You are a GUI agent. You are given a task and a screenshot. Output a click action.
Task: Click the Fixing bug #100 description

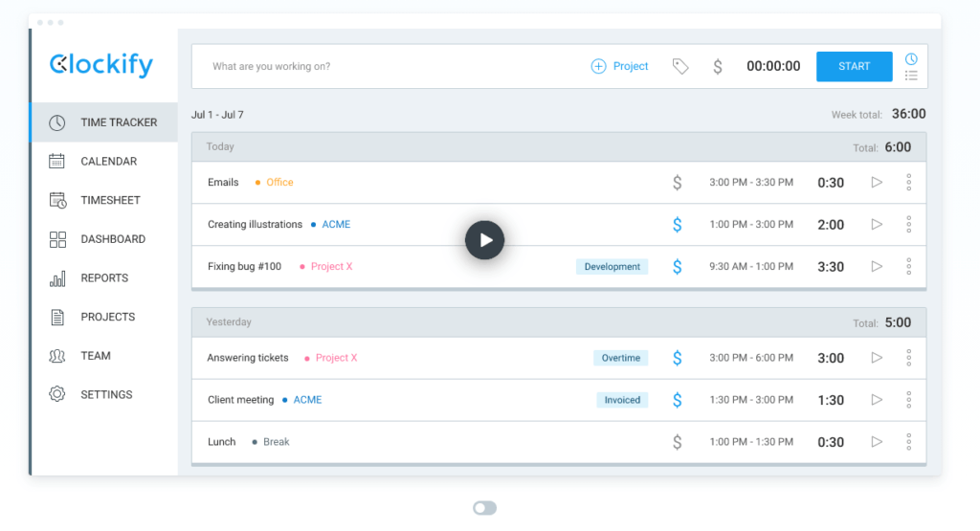244,266
